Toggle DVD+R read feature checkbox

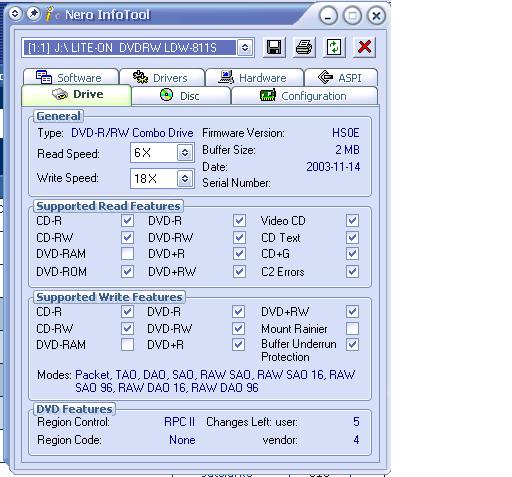[x=239, y=254]
